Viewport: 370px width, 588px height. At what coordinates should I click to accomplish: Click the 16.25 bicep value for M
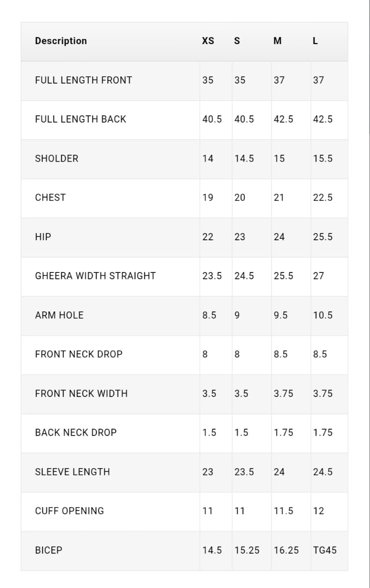286,550
